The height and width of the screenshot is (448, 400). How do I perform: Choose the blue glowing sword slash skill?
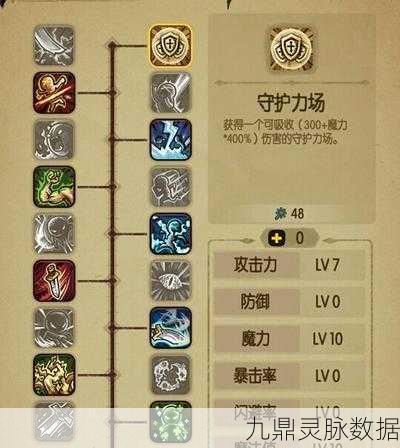pyautogui.click(x=171, y=328)
